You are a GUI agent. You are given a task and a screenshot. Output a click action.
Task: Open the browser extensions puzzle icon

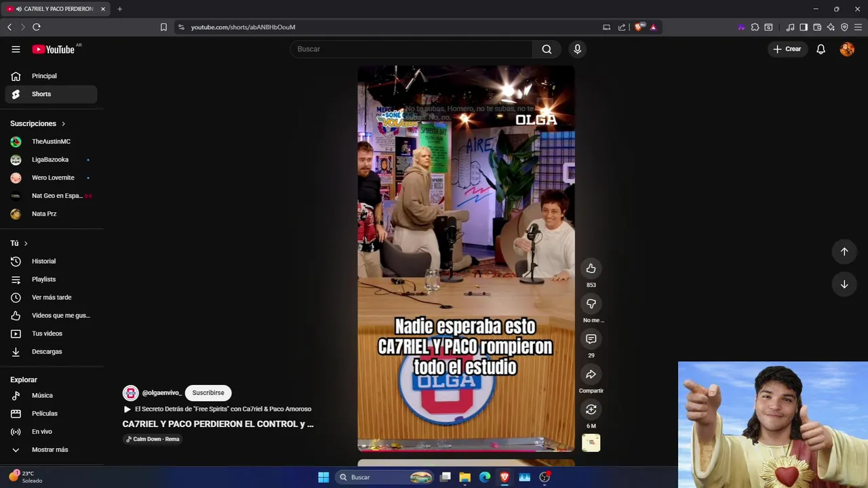click(755, 27)
